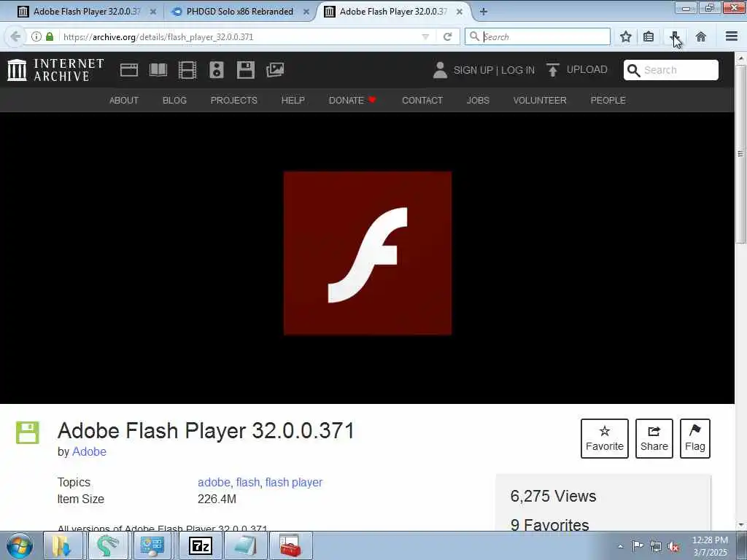
Task: Open the network tray icon
Action: click(656, 546)
